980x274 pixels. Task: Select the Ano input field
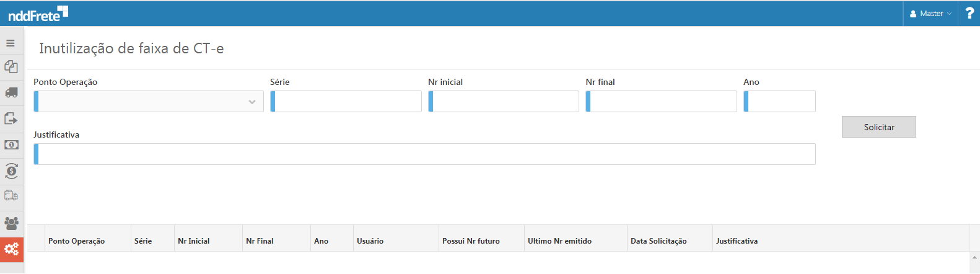pos(781,102)
